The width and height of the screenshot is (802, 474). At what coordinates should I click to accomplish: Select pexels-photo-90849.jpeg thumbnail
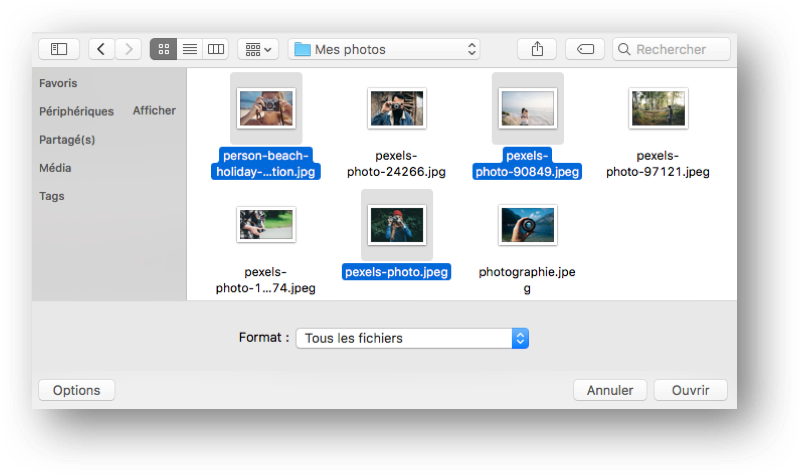[x=528, y=108]
